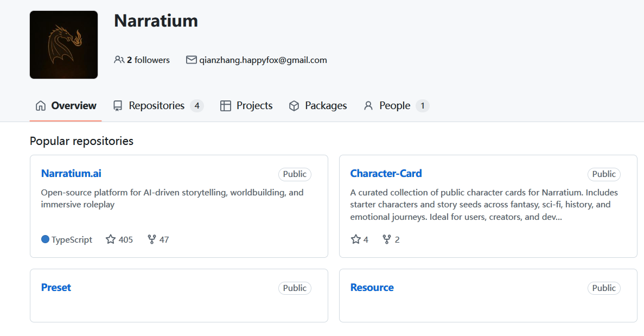Switch to the Repositories tab
This screenshot has width=644, height=336.
point(158,105)
